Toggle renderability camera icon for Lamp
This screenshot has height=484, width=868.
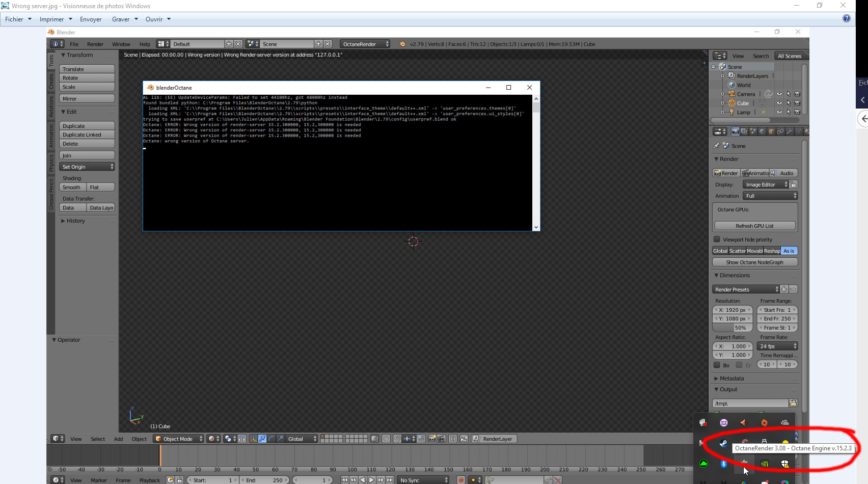(797, 112)
